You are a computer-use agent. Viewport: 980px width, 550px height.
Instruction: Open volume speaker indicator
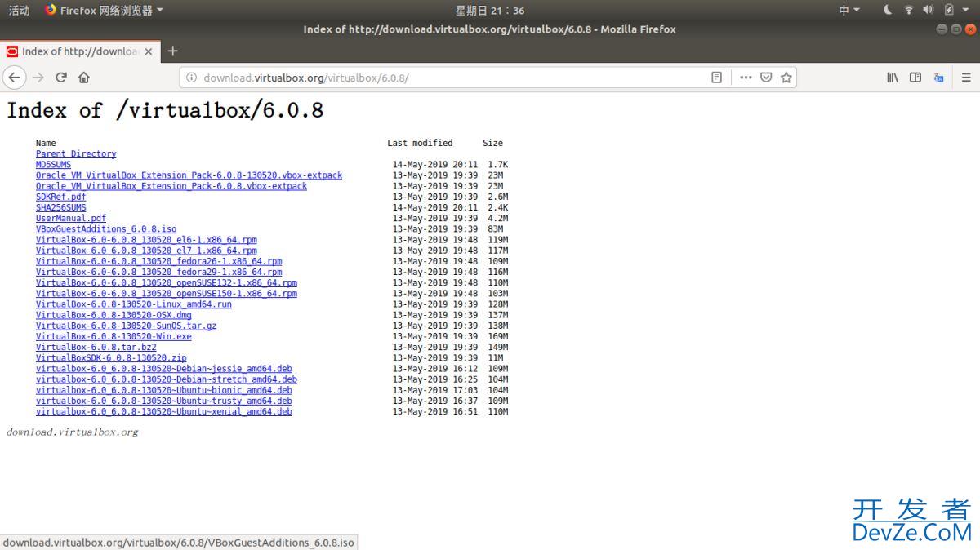(929, 10)
